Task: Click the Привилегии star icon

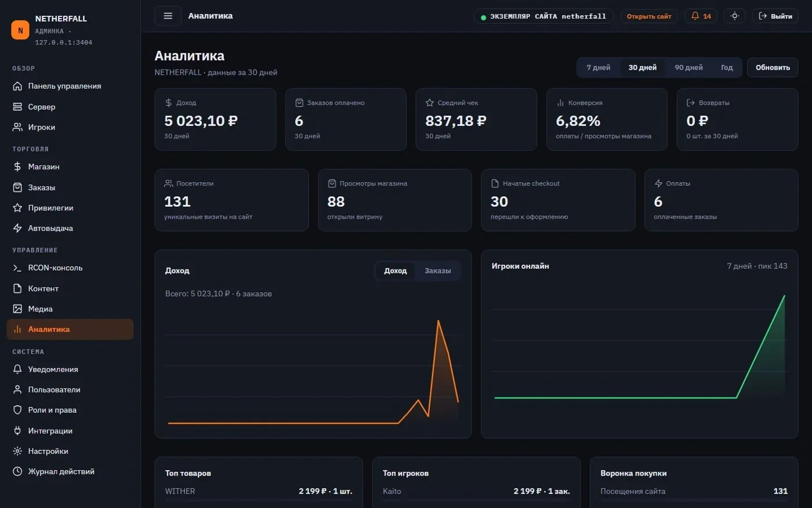Action: [x=17, y=208]
